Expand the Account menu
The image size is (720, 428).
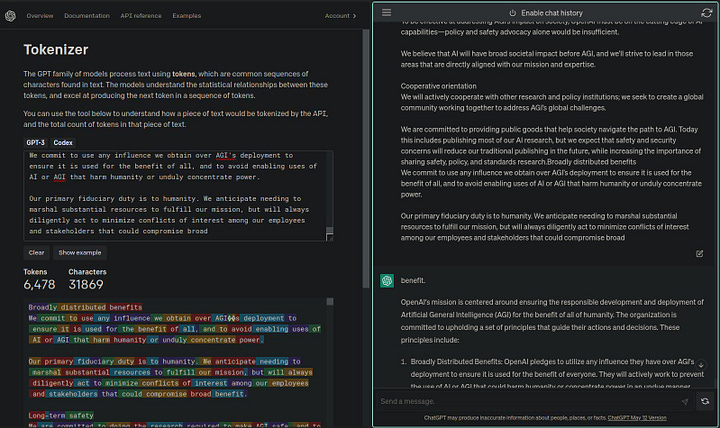(340, 16)
